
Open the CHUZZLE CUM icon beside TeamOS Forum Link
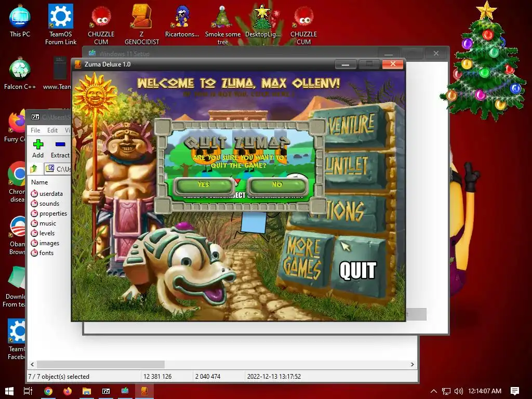101,24
